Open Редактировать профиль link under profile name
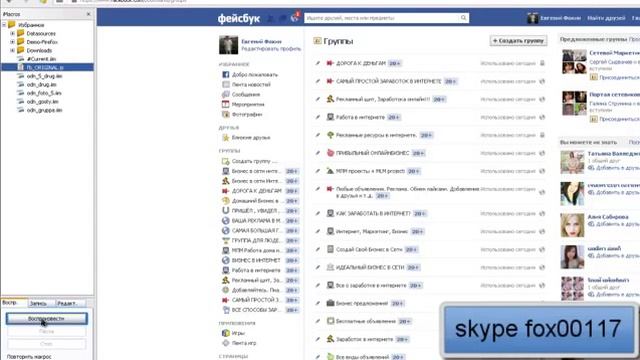Screen dimensions: 640x360 tap(271, 49)
